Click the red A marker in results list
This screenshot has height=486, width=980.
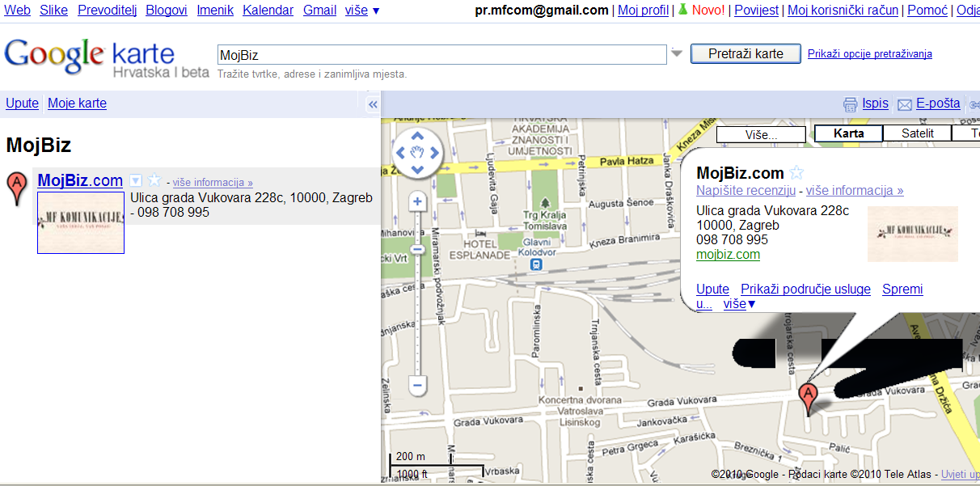coord(15,188)
